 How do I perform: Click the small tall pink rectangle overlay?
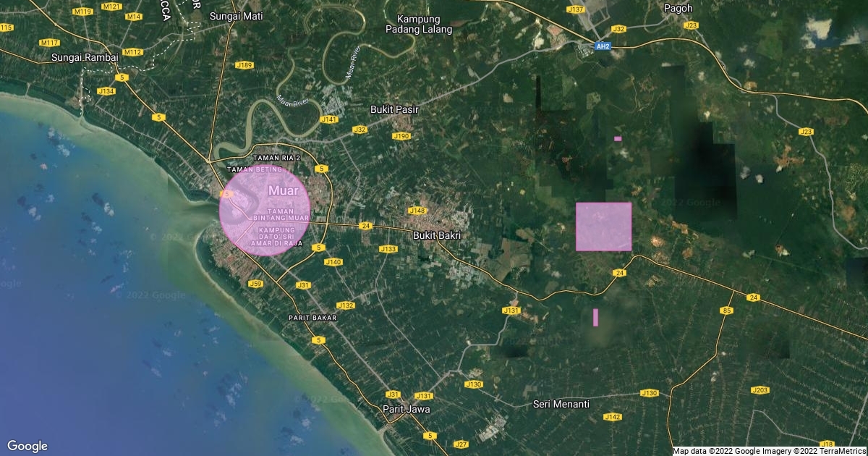click(x=595, y=317)
